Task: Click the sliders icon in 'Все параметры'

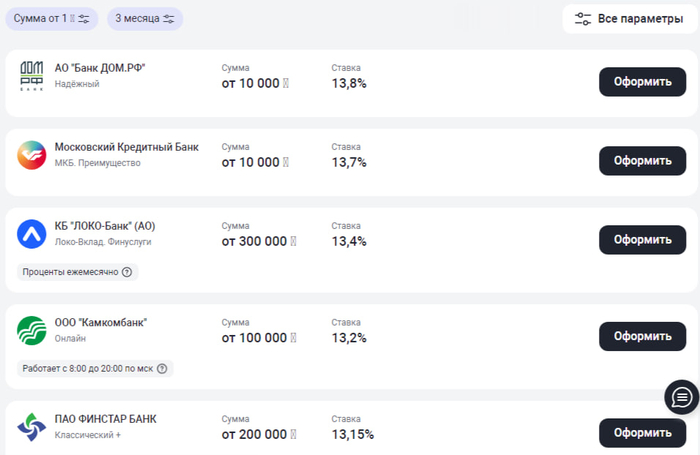Action: pos(583,19)
